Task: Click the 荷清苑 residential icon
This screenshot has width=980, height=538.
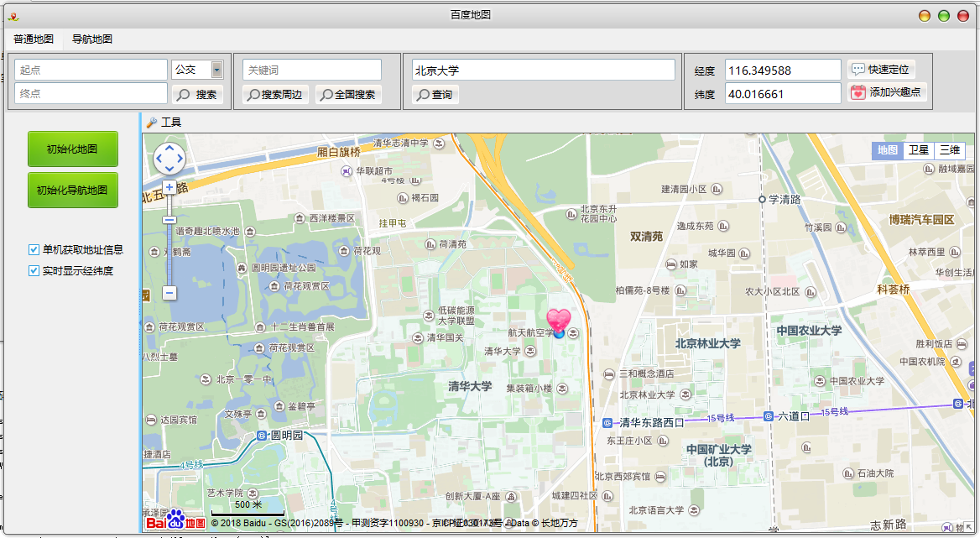Action: point(430,244)
